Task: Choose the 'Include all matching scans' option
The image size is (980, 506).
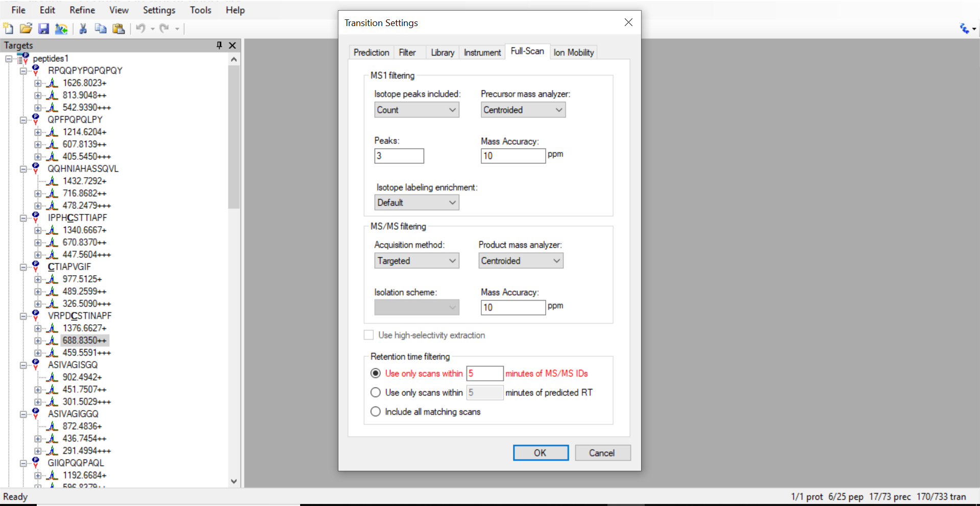Action: click(376, 412)
